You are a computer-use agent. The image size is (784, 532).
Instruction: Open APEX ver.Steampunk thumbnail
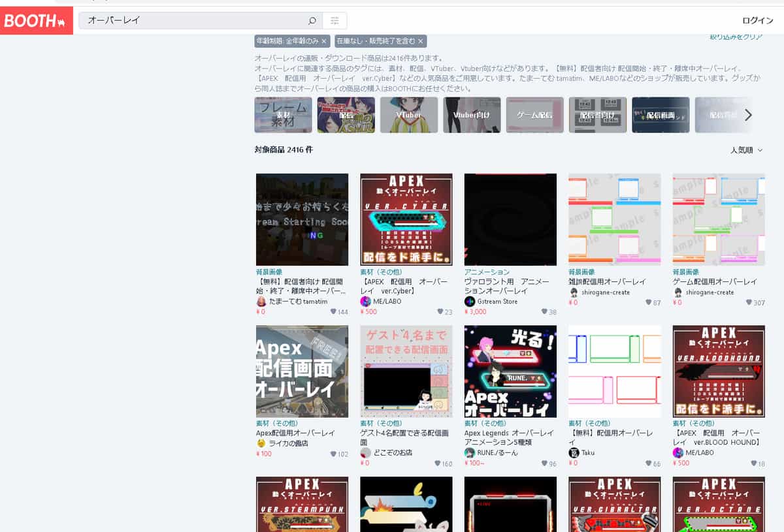(x=302, y=505)
